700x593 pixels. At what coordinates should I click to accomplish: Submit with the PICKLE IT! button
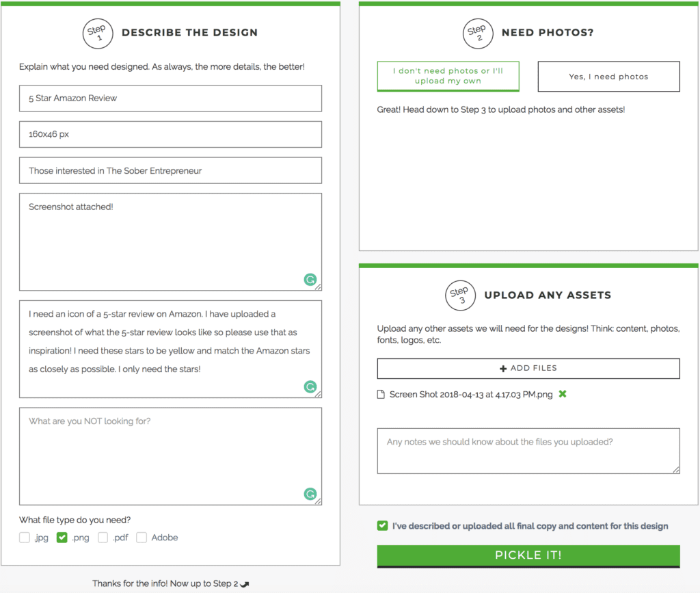click(x=528, y=556)
